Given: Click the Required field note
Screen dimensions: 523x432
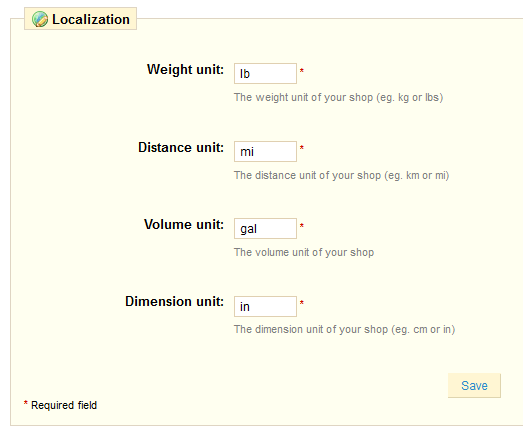Looking at the screenshot, I should pos(60,405).
